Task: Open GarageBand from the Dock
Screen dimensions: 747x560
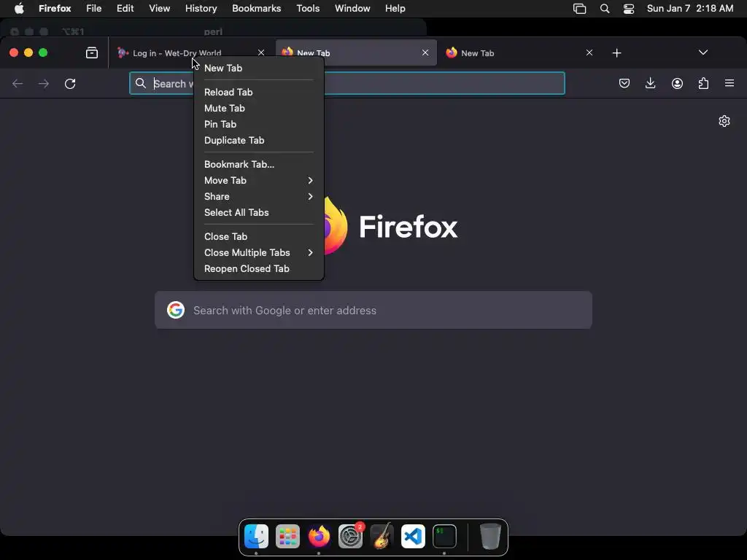Action: (x=382, y=536)
